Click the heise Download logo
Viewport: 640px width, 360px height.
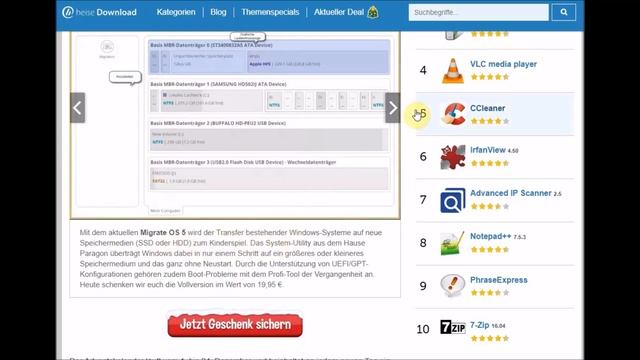pyautogui.click(x=100, y=12)
